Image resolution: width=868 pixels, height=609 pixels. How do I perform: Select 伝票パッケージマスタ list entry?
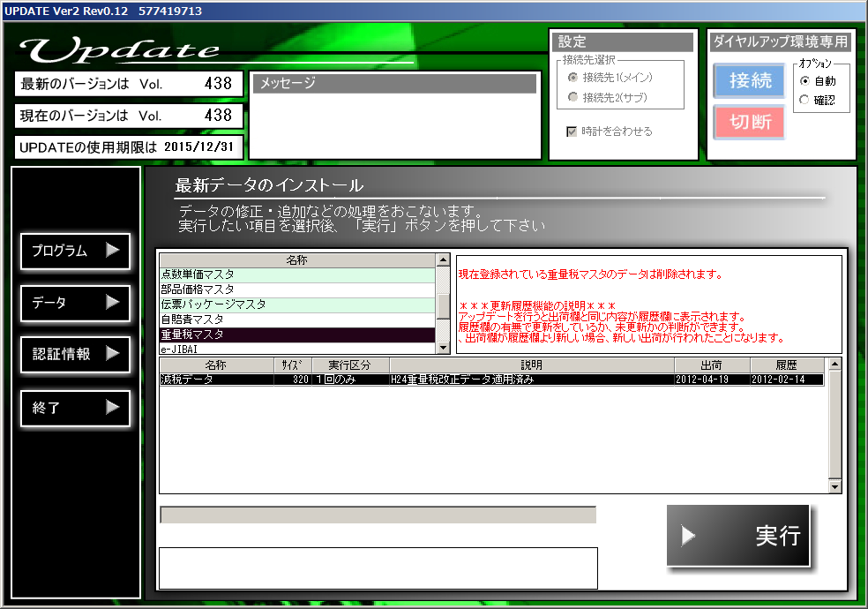click(x=296, y=304)
